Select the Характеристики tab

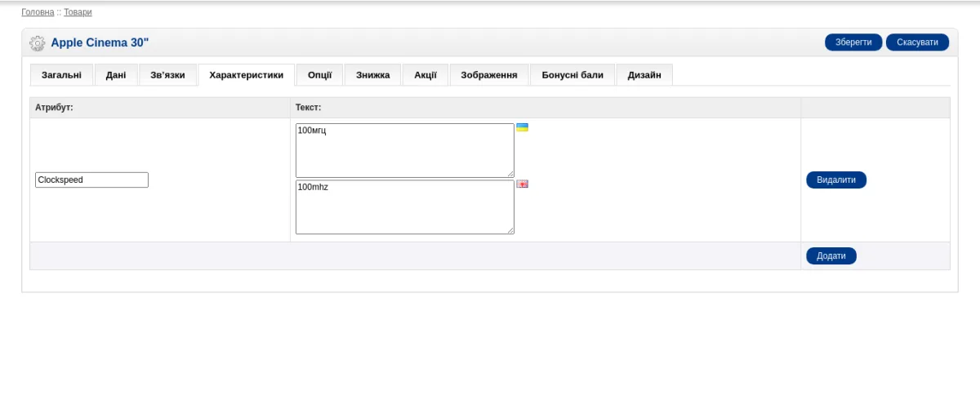tap(247, 75)
